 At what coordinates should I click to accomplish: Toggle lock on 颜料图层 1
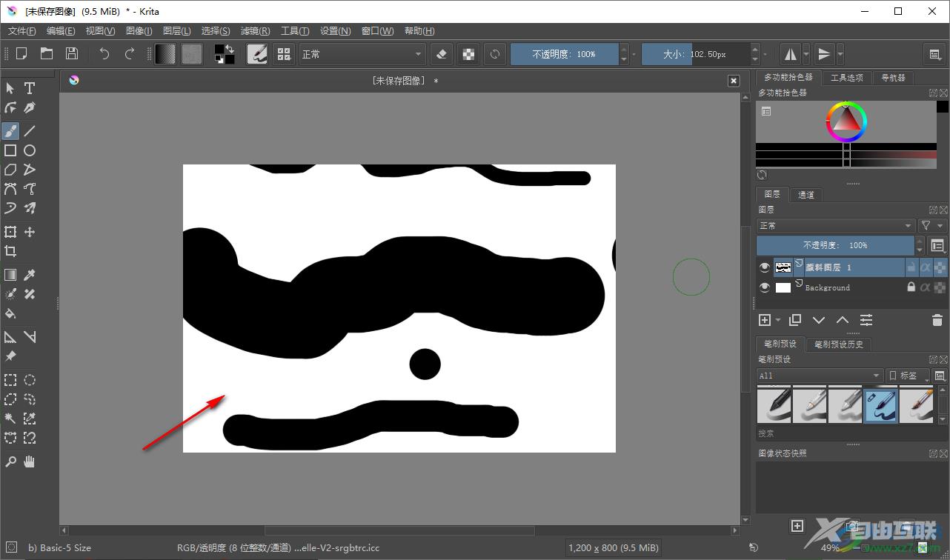911,267
